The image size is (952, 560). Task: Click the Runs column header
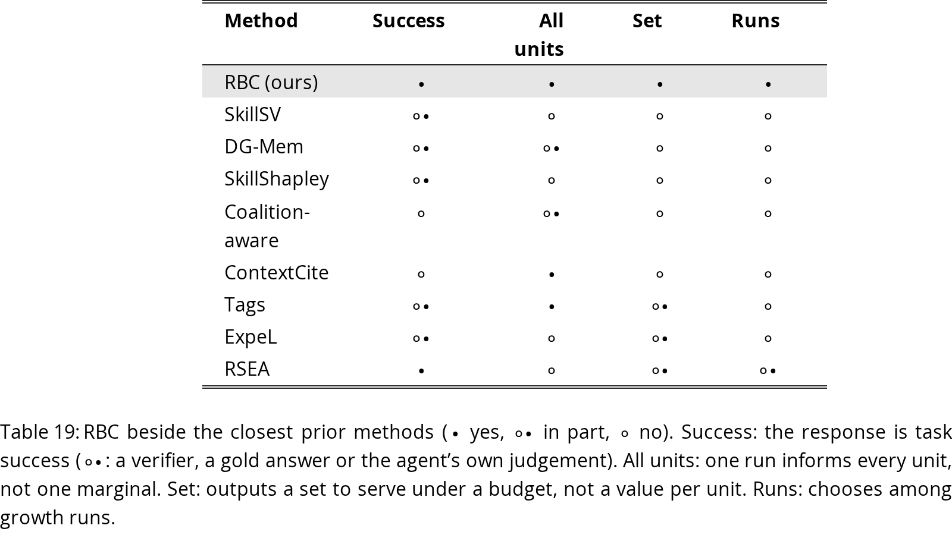pos(755,21)
